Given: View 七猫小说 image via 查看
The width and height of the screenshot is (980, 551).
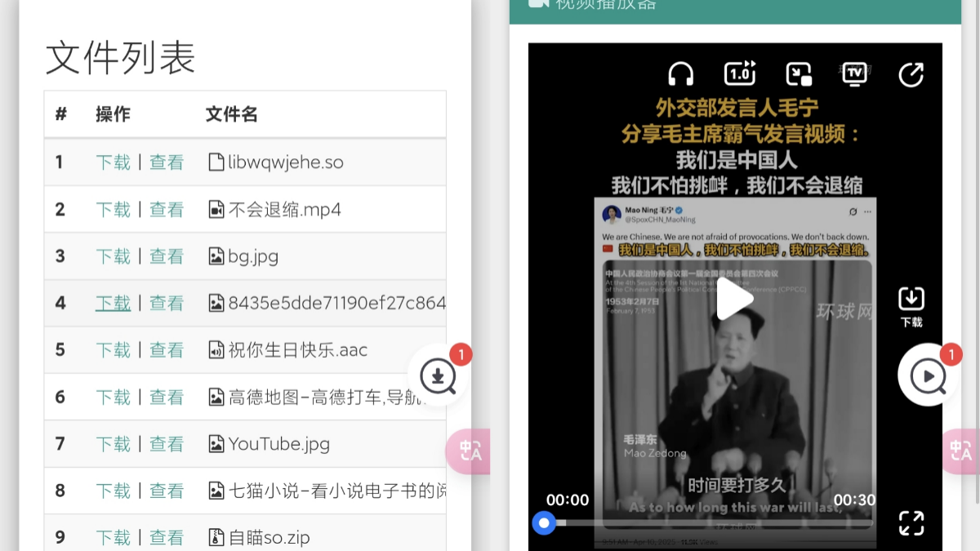Looking at the screenshot, I should (167, 491).
